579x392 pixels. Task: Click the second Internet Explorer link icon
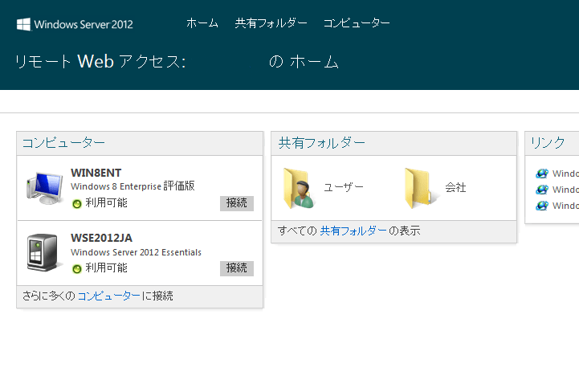[x=542, y=190]
